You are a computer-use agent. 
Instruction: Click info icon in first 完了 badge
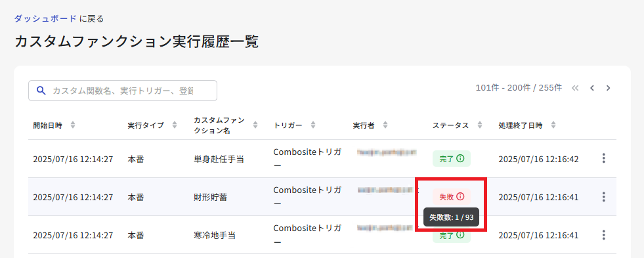point(460,159)
